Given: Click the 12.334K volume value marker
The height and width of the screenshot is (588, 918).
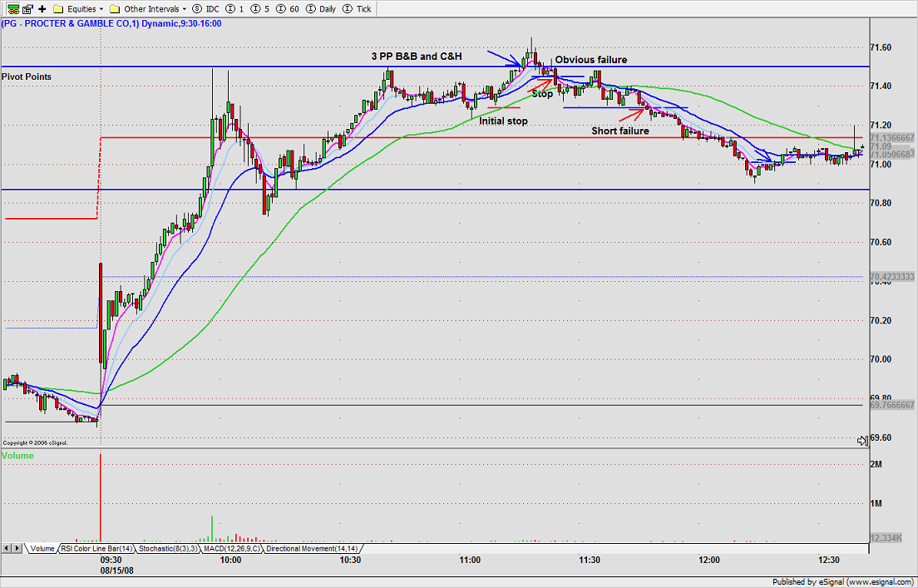Looking at the screenshot, I should tap(885, 537).
